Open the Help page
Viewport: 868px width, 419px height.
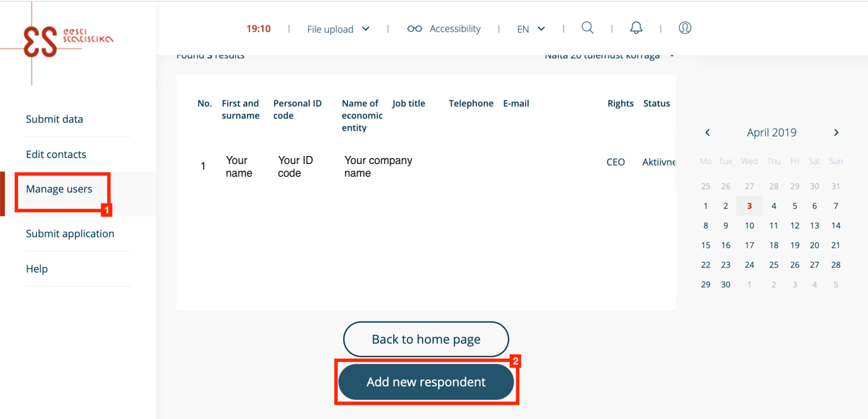37,268
